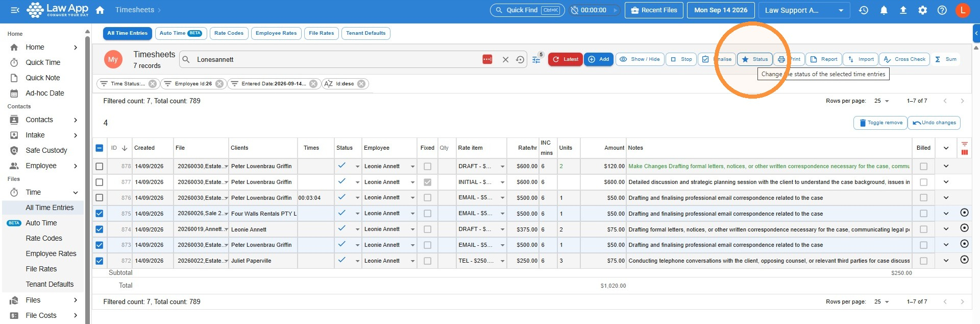
Task: Deselect the row 875 checkbox
Action: point(100,214)
